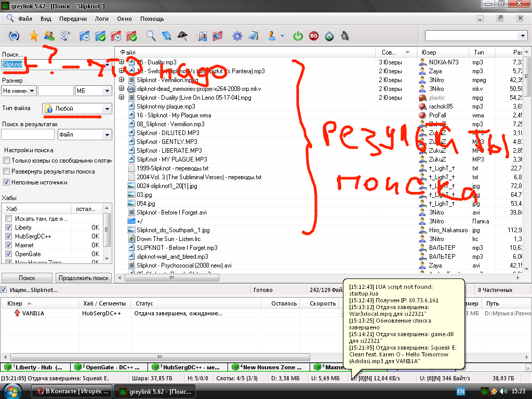Click the results horizontal scrollbar thumb
Viewport: 532px width, 399px height.
click(x=172, y=277)
